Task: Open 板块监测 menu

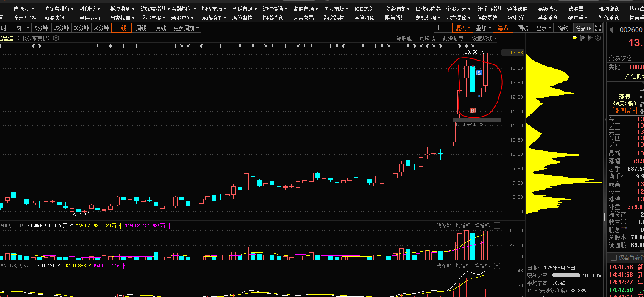Action: (x=123, y=9)
